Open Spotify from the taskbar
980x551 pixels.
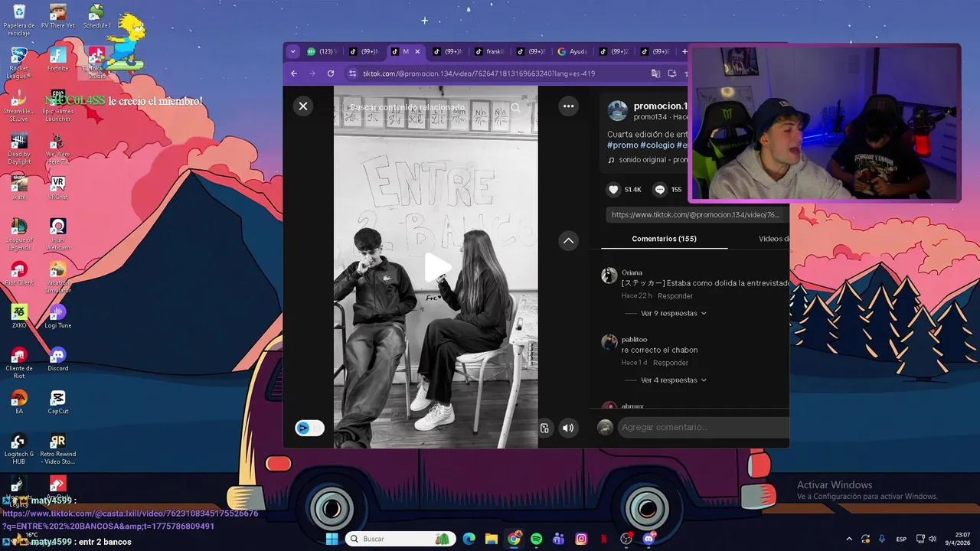pos(536,539)
